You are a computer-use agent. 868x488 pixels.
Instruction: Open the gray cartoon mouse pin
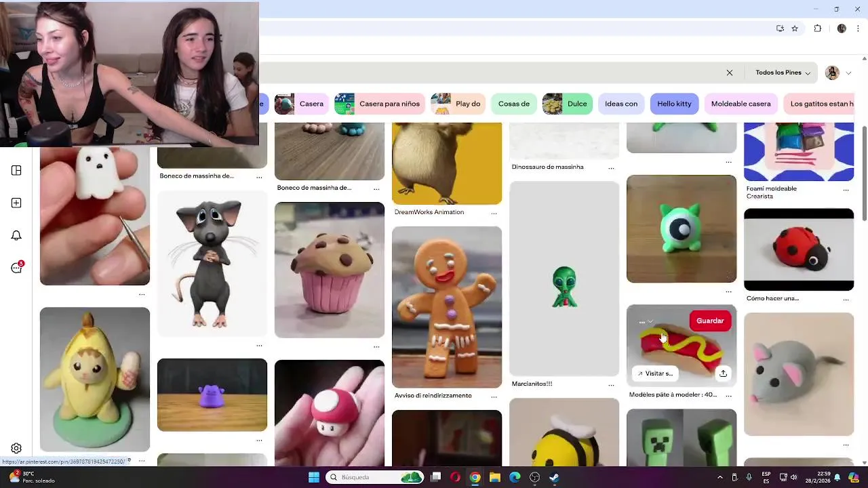[212, 264]
